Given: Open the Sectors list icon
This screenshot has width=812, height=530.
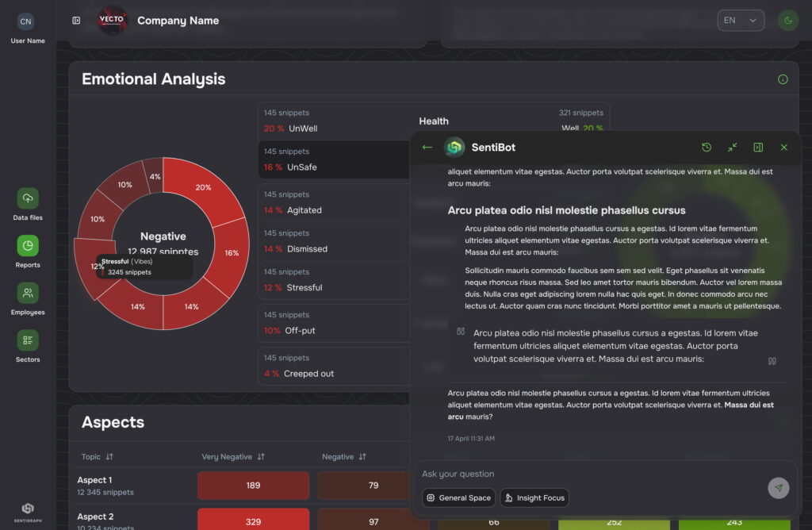Looking at the screenshot, I should tap(28, 340).
